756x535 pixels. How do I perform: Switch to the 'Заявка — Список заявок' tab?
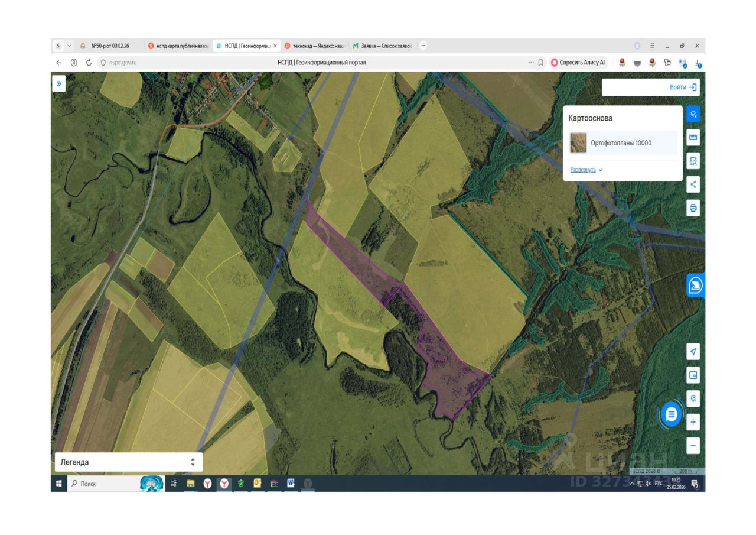coord(386,46)
